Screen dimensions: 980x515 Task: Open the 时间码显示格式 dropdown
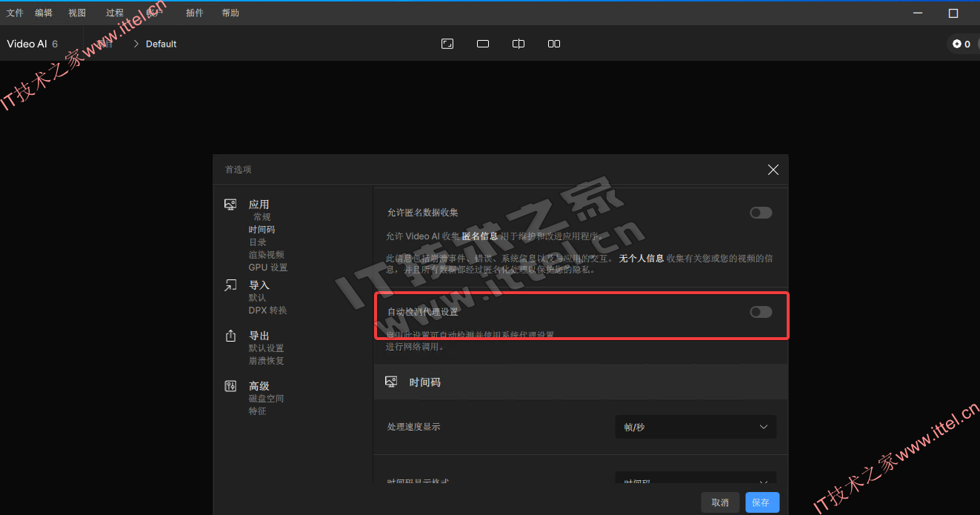(696, 478)
